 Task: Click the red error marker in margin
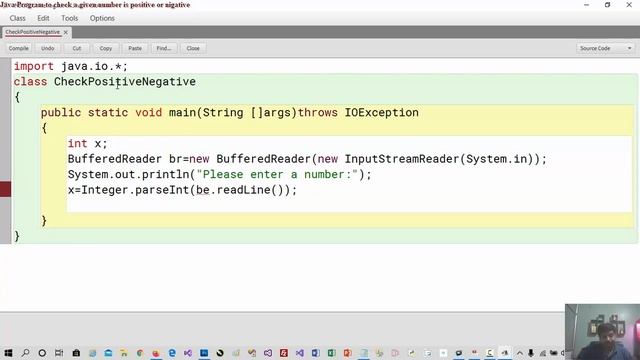[x=5, y=189]
